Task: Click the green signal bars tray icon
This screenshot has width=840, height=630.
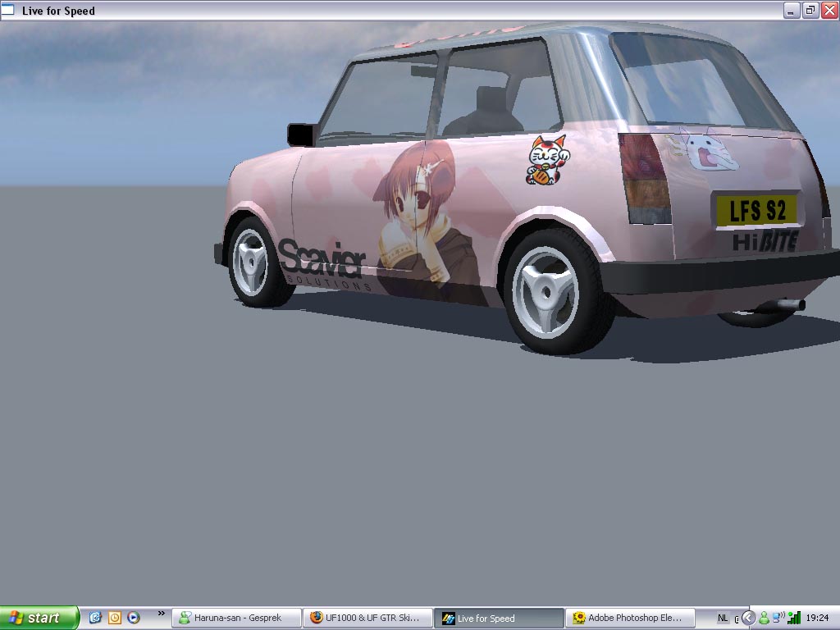Action: point(794,619)
